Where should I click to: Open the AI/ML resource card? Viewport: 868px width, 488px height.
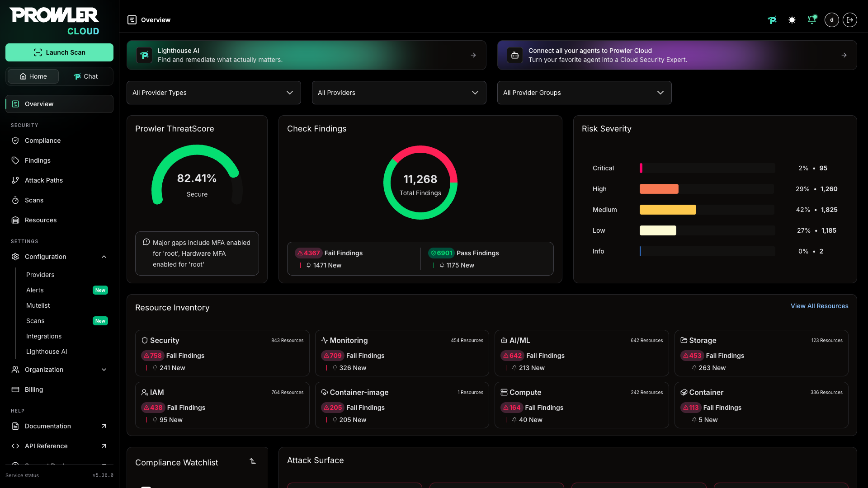coord(582,353)
